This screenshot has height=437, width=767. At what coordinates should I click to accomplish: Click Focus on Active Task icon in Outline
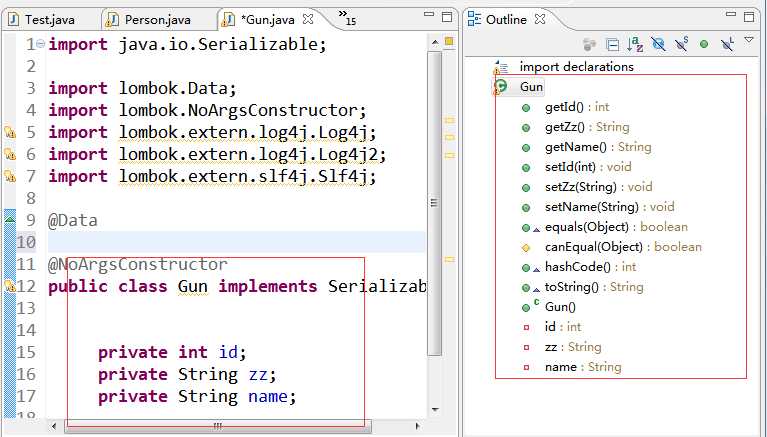(589, 45)
